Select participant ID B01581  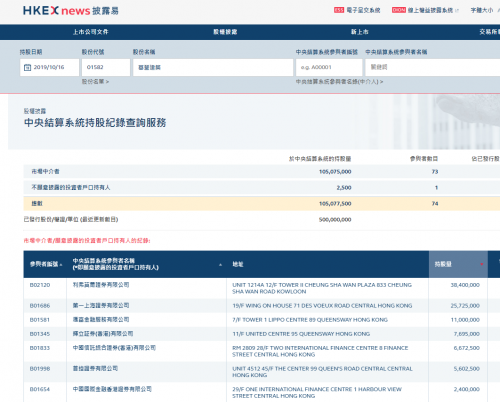40,320
